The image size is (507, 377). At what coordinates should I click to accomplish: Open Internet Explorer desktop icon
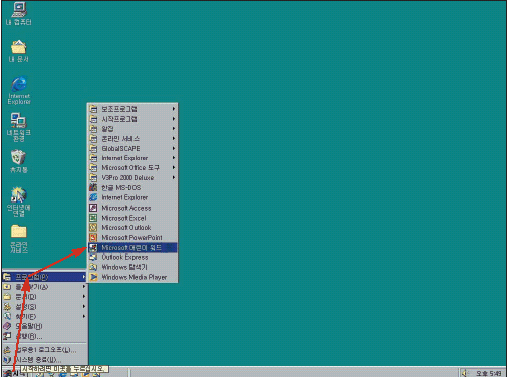[x=19, y=90]
